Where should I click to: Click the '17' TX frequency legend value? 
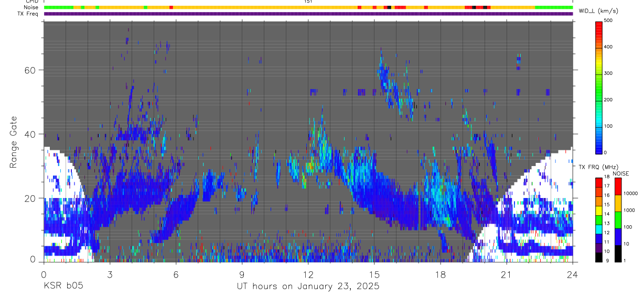pyautogui.click(x=606, y=185)
